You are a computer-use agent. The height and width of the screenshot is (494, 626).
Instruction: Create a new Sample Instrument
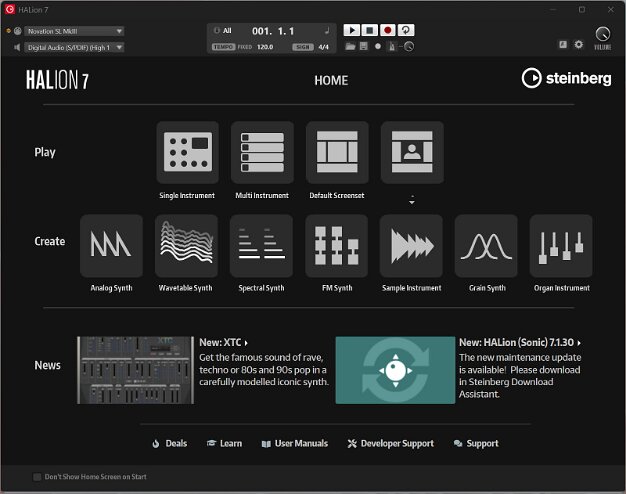tap(411, 246)
